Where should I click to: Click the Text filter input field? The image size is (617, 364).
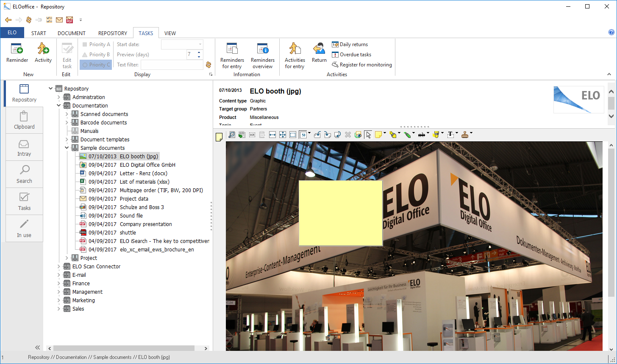pos(172,65)
